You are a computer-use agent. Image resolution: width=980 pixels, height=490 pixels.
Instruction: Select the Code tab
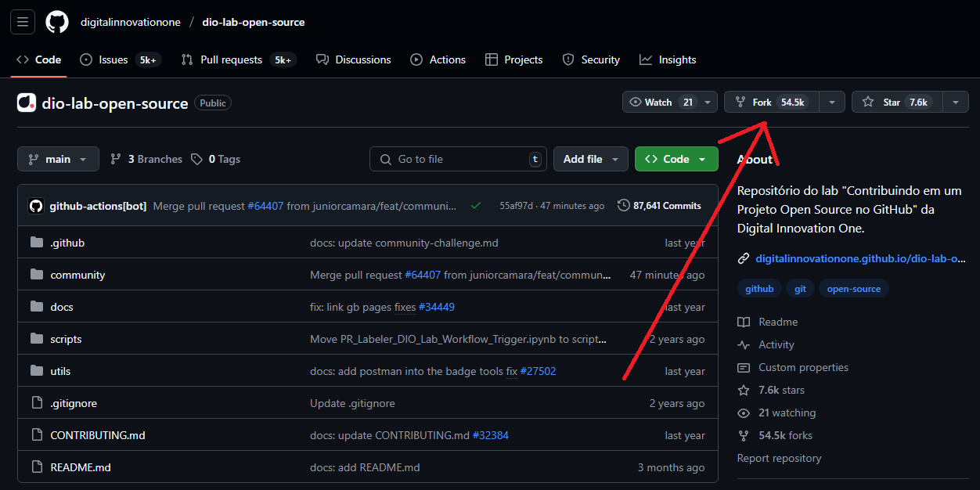pyautogui.click(x=38, y=59)
